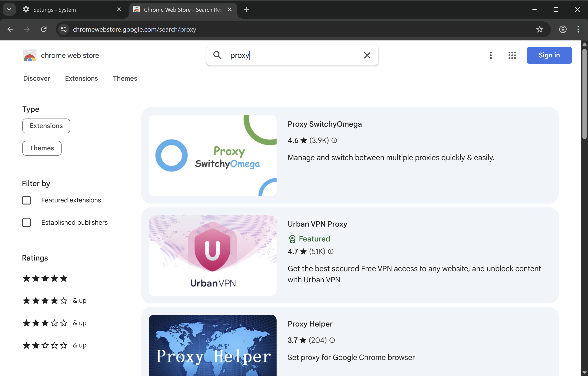Open a new browser tab
Viewport: 588px width, 376px height.
click(246, 10)
